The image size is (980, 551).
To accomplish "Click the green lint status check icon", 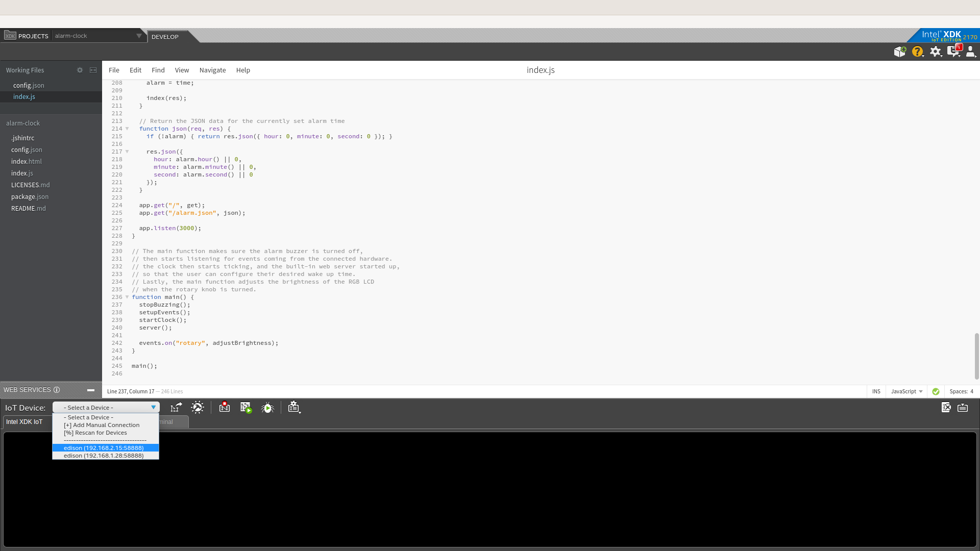I will click(936, 391).
